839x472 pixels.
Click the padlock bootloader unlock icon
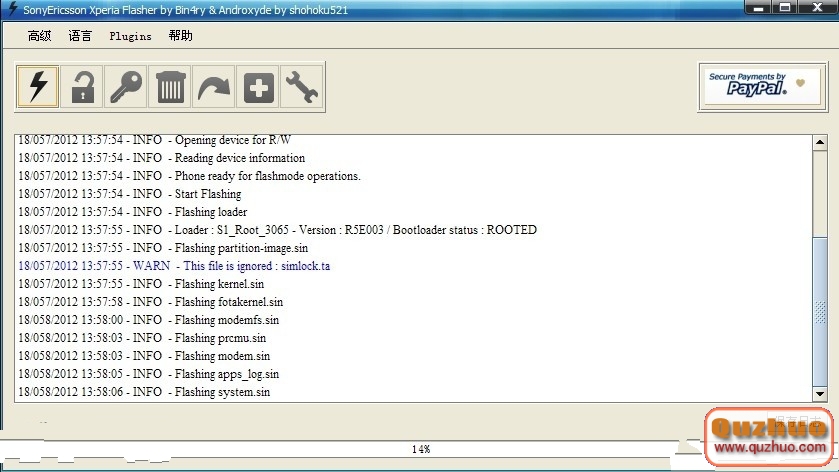82,87
